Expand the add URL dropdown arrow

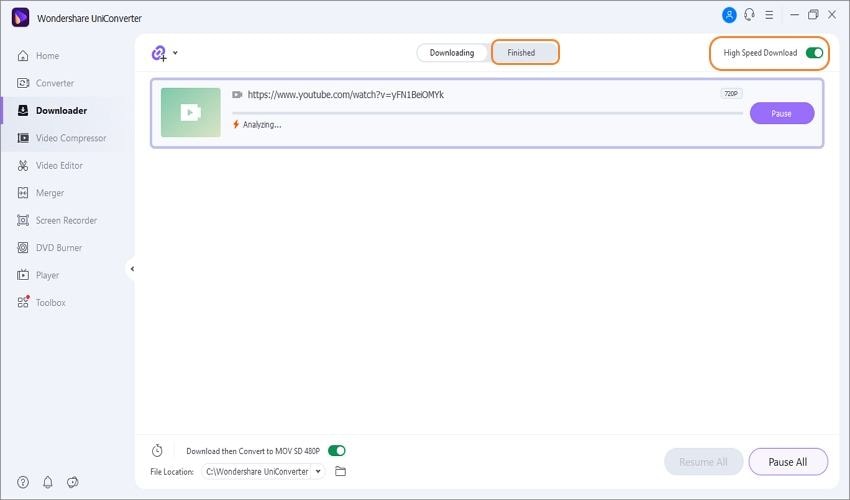175,53
